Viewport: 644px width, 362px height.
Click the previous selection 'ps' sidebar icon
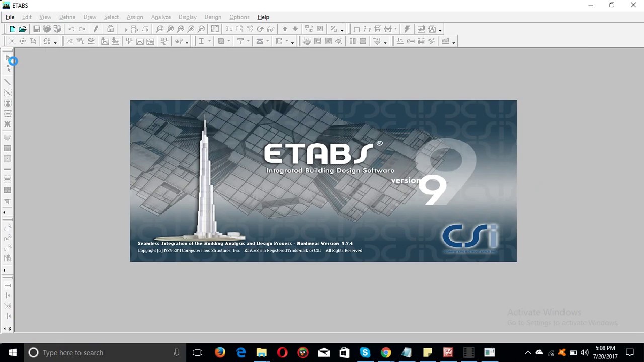[8, 238]
